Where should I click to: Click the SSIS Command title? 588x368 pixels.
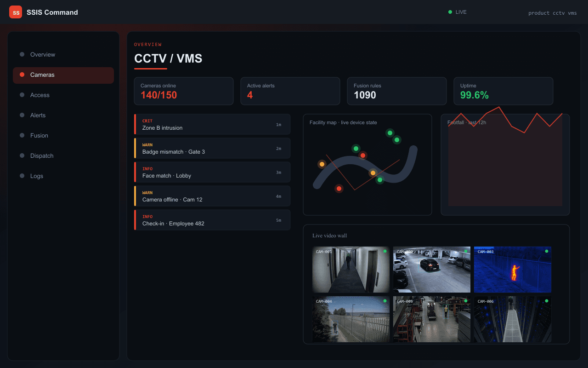tap(52, 12)
